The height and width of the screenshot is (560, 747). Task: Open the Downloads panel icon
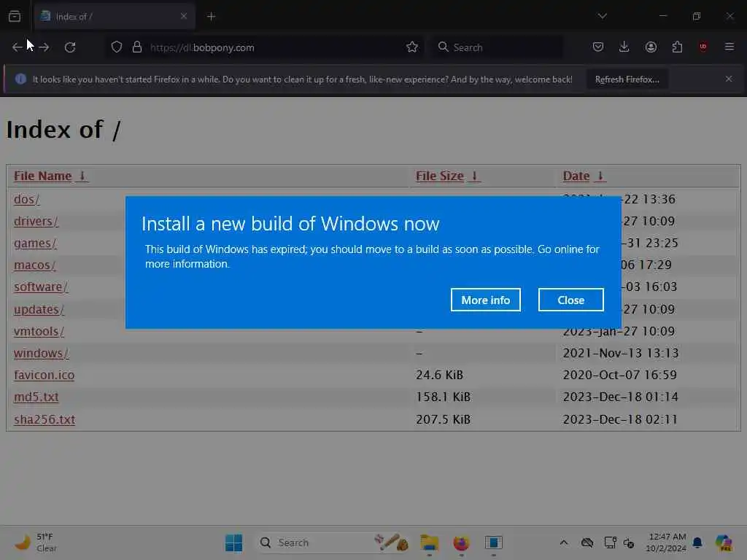coord(624,47)
